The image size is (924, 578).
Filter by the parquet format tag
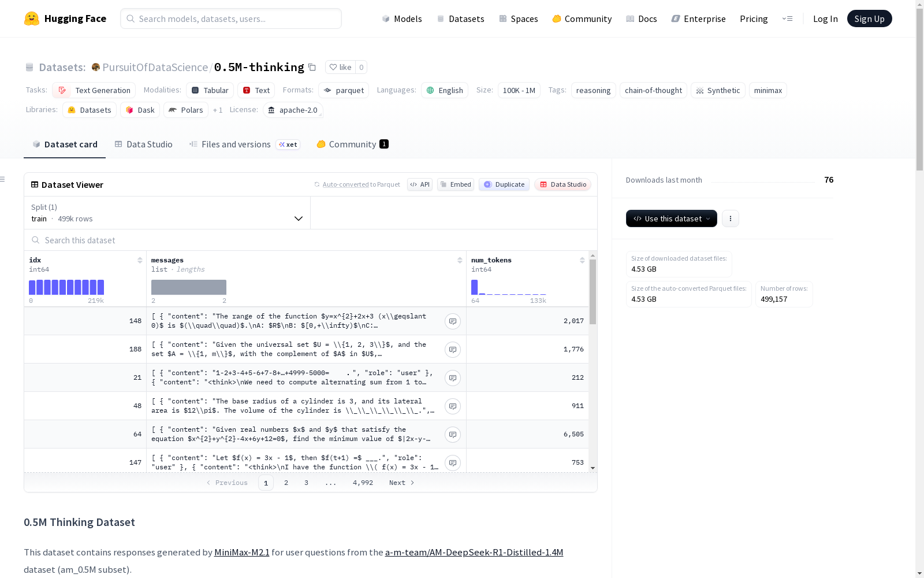pos(344,90)
